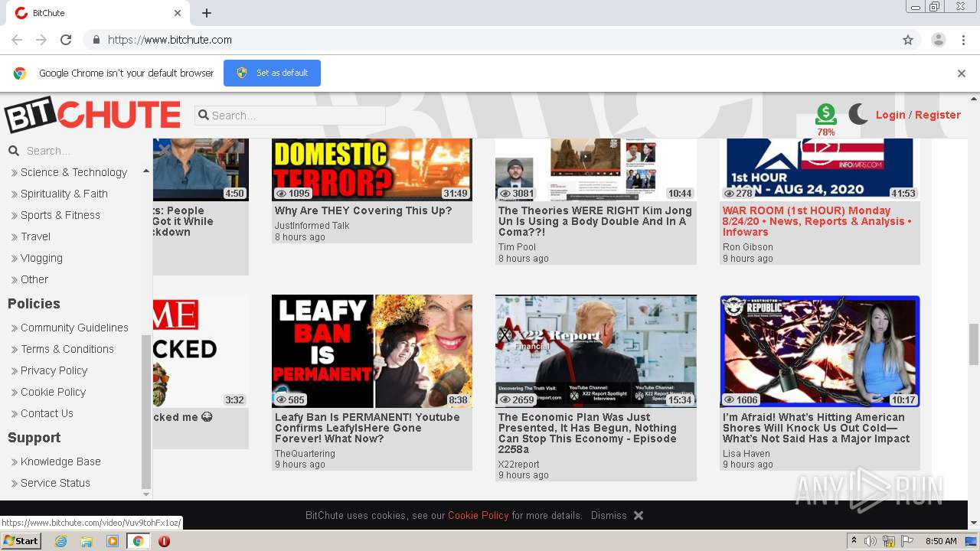Open Lisa Haven channel
This screenshot has width=980, height=551.
(x=746, y=454)
